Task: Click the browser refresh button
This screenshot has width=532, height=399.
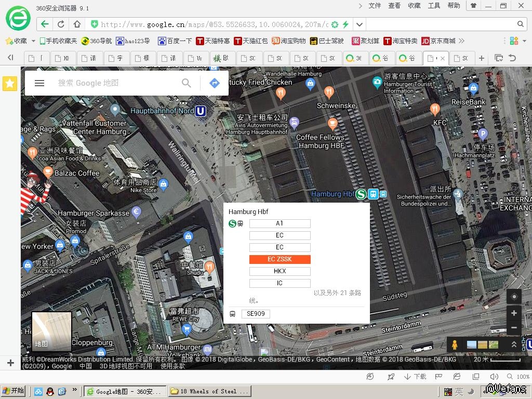Action: tap(61, 24)
